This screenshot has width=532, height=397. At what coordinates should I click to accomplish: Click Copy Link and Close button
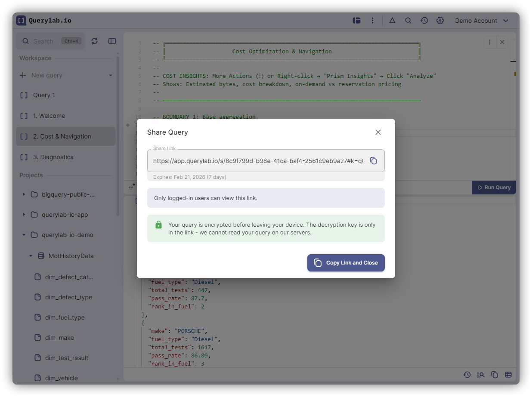coord(346,263)
